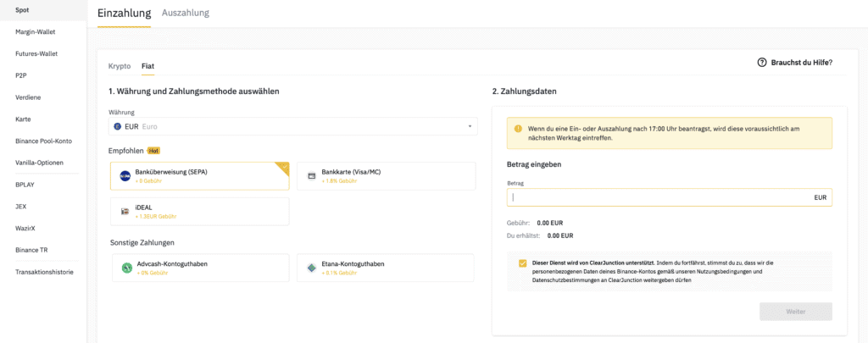
Task: Open the Währung currency dropdown
Action: 293,126
